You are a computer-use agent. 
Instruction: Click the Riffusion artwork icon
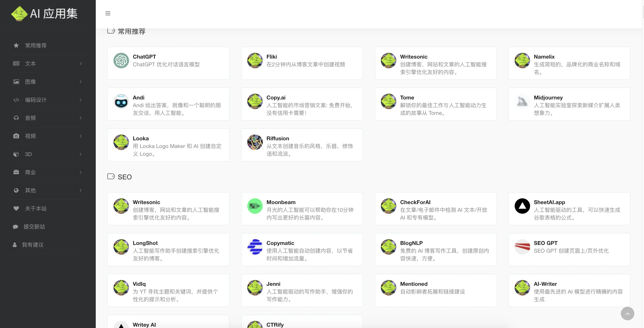[x=255, y=142]
